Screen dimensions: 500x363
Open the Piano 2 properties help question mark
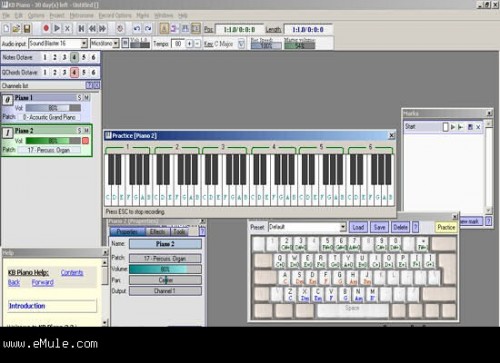pos(202,231)
